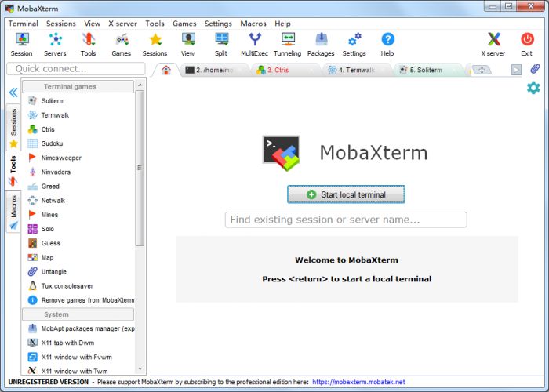Click the tab scroll right arrow button
The height and width of the screenshot is (392, 549).
516,70
